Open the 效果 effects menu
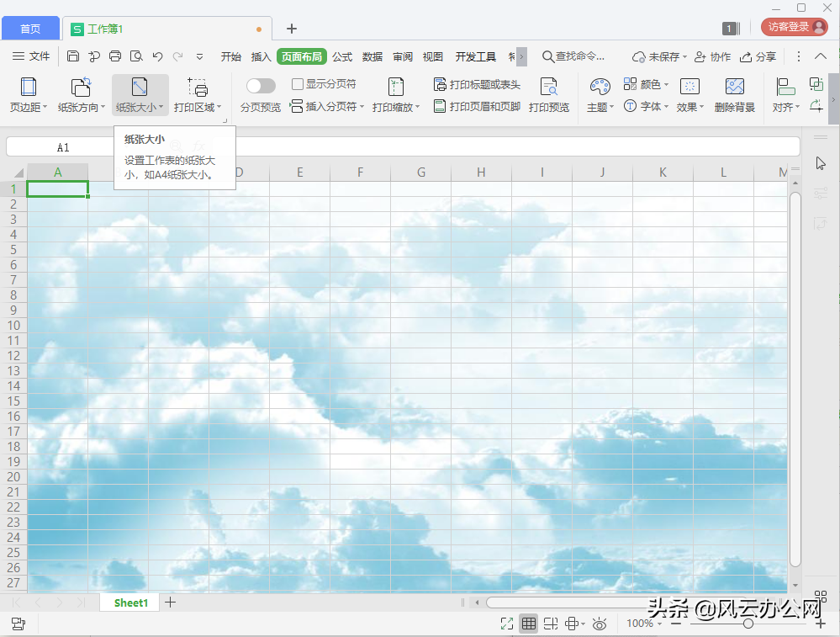This screenshot has height=637, width=840. point(689,95)
